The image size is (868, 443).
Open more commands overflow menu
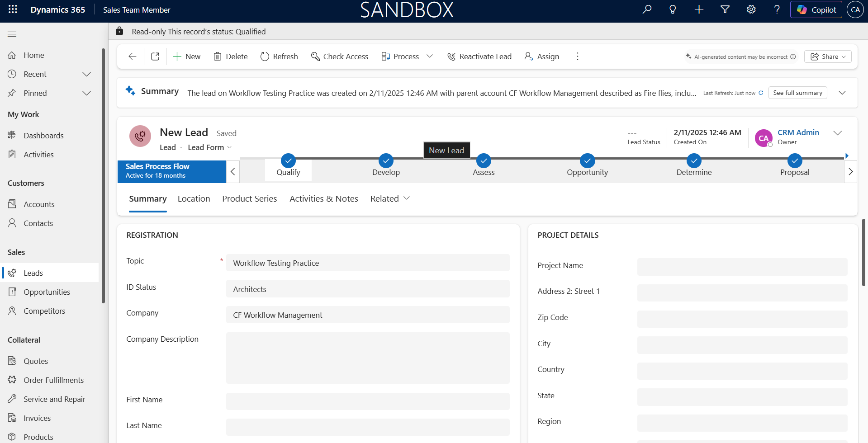577,57
